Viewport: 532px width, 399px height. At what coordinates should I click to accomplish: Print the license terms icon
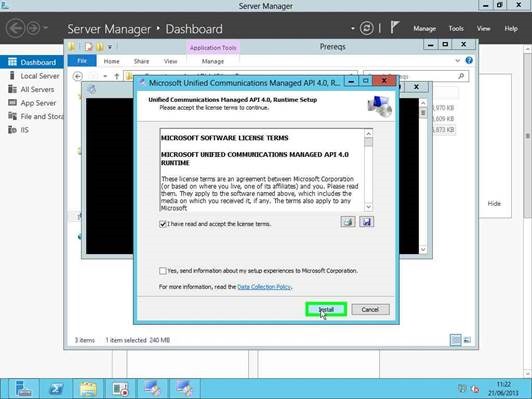click(348, 222)
